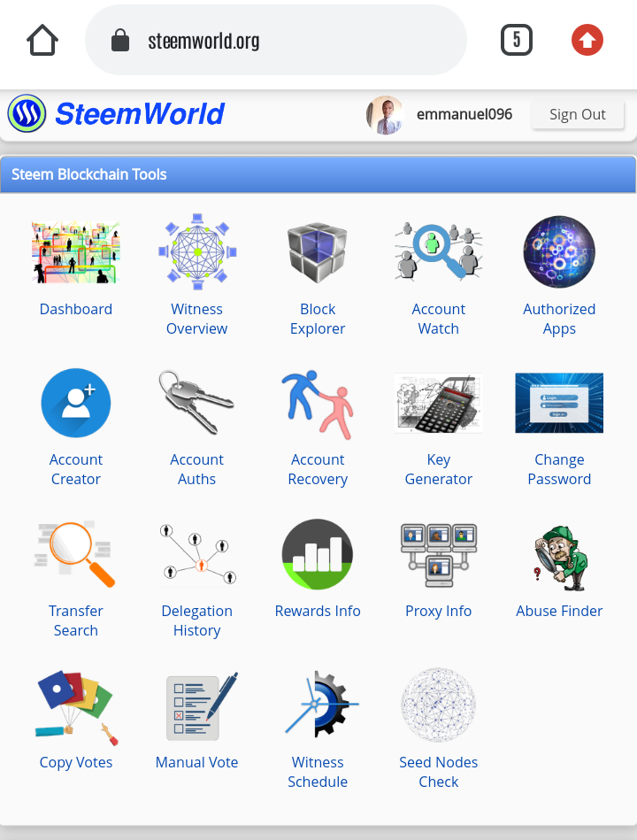Screen dimensions: 637x840
Task: Click the Authorized Apps text link
Action: point(559,319)
